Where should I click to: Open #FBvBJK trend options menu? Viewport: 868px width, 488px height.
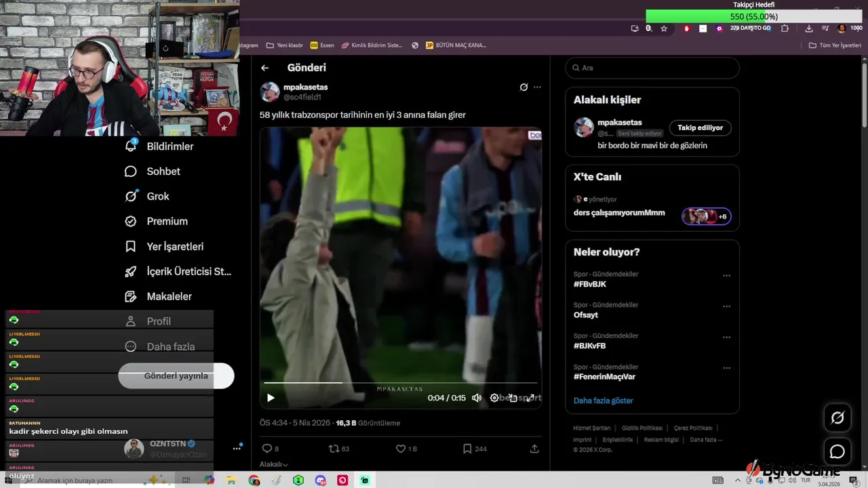[726, 276]
